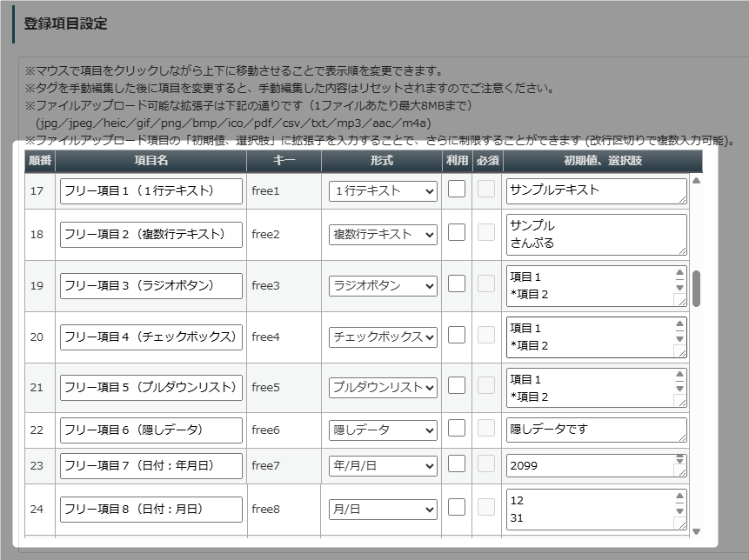
Task: Expand 年/月/日 format dropdown
Action: click(x=383, y=466)
